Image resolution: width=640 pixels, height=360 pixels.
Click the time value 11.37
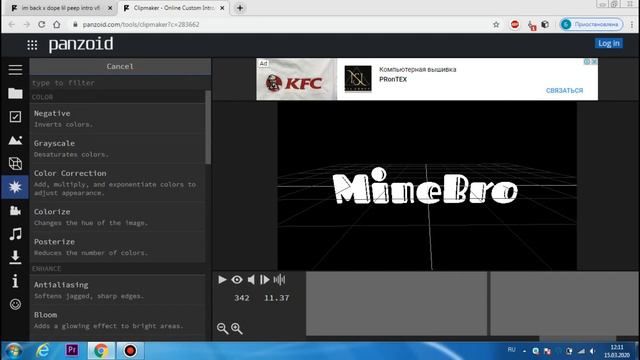276,298
